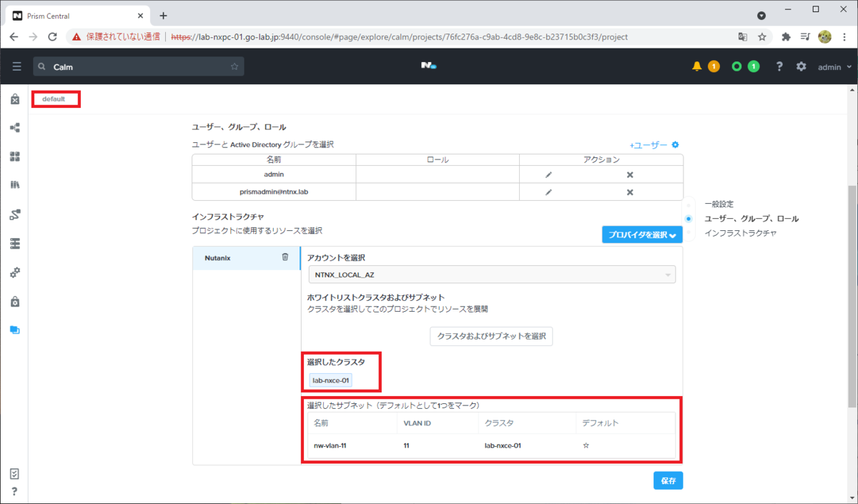This screenshot has height=504, width=858.
Task: Click the prismadmin@ntnx.lab name cell
Action: tap(275, 192)
